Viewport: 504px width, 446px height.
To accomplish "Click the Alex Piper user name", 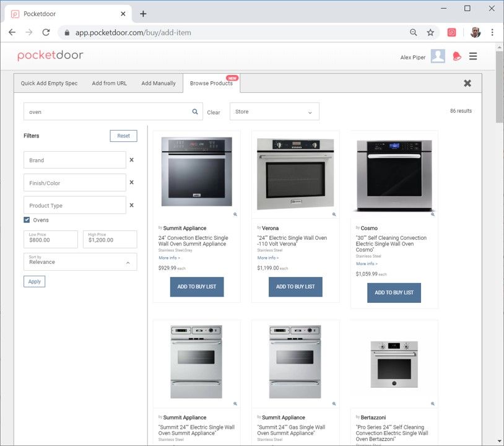I will 413,57.
